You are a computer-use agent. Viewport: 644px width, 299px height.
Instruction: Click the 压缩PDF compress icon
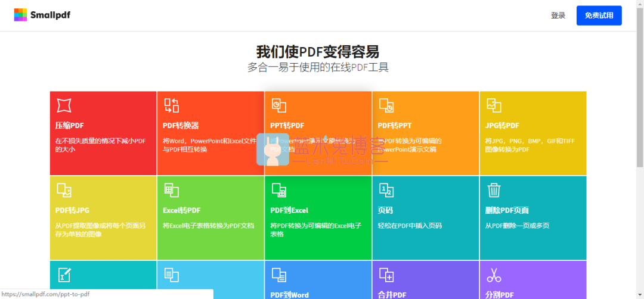click(63, 105)
